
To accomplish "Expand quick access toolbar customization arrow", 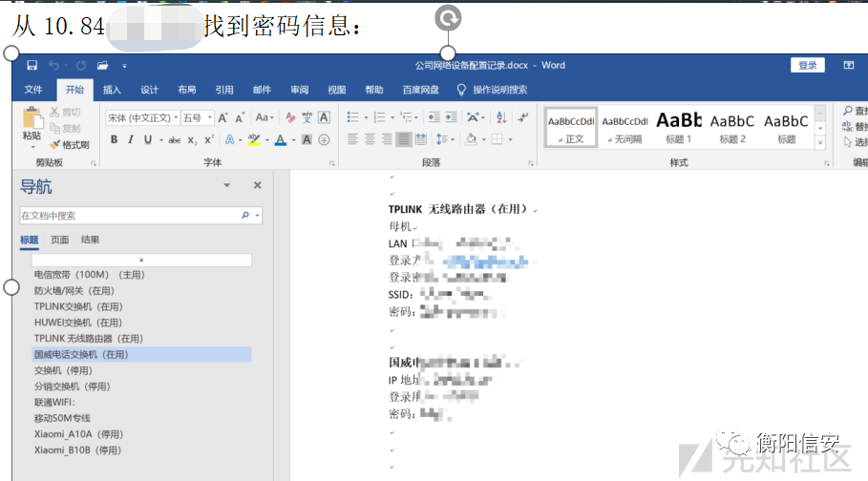I will pos(124,66).
